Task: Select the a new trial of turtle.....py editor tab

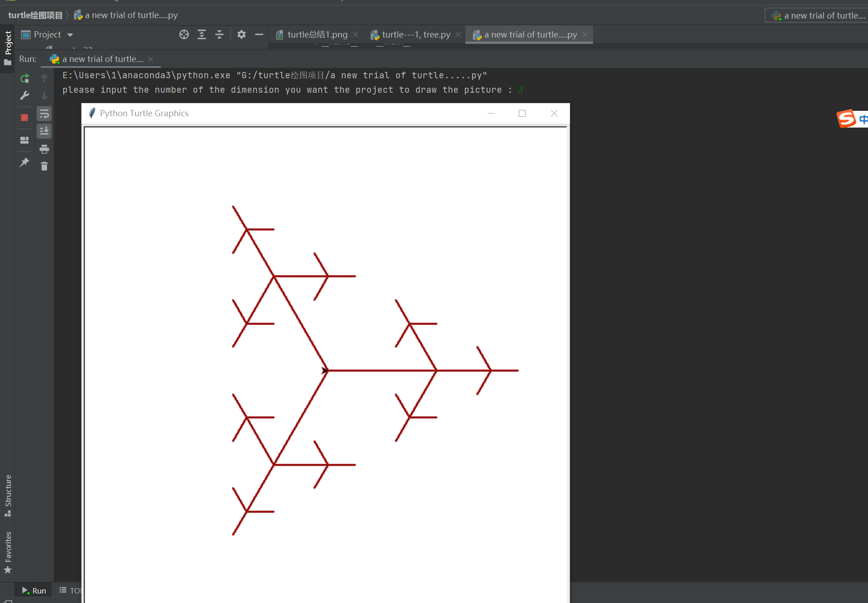Action: pos(531,35)
